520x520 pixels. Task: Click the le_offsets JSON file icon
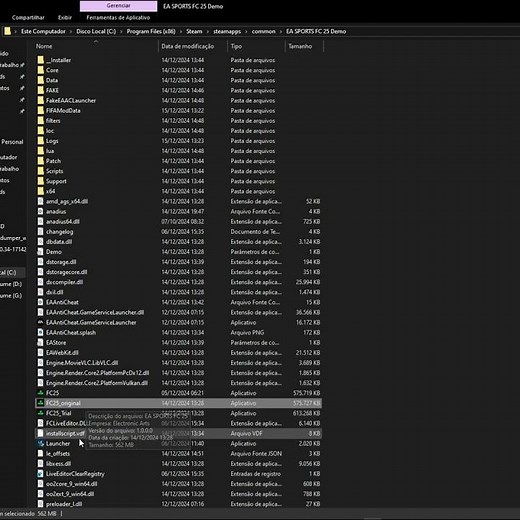click(40, 453)
